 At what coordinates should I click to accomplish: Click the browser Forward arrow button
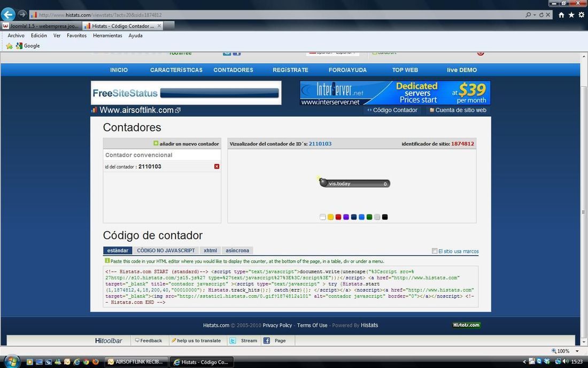click(22, 14)
